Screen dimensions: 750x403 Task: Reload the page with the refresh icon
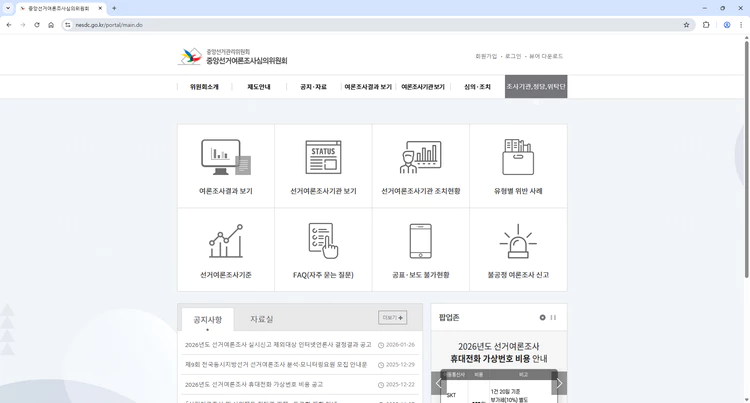(x=37, y=25)
